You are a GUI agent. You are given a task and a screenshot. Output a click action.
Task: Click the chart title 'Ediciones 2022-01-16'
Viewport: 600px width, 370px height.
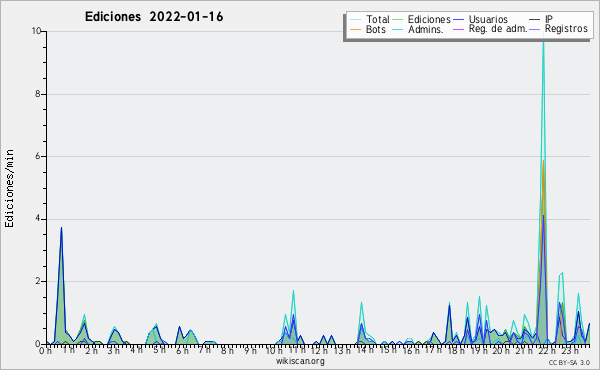tap(154, 17)
